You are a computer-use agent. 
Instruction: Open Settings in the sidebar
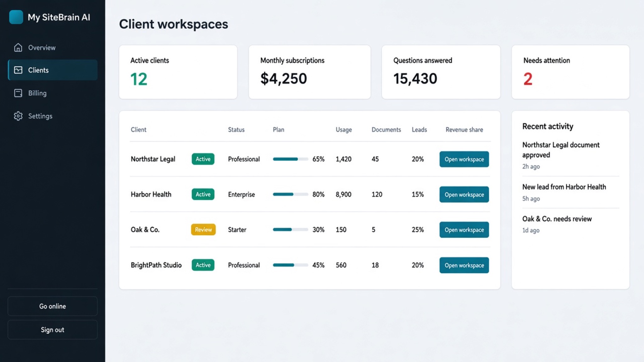coord(53,116)
